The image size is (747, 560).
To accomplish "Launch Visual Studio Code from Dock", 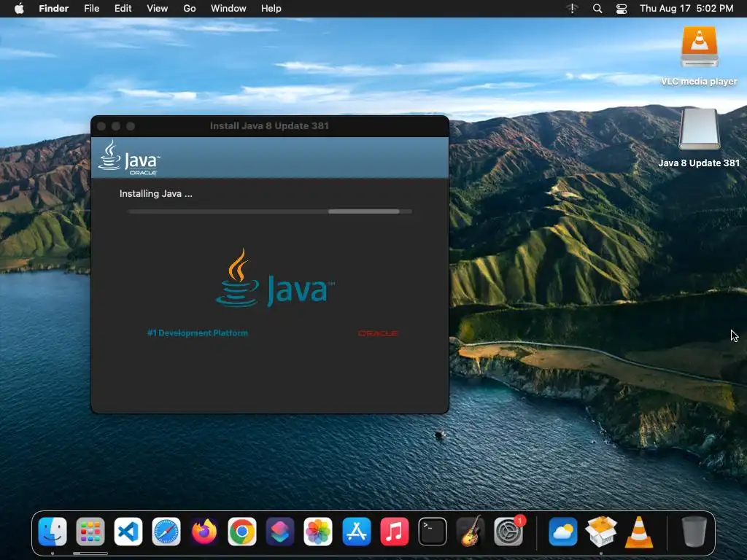I will pyautogui.click(x=128, y=532).
